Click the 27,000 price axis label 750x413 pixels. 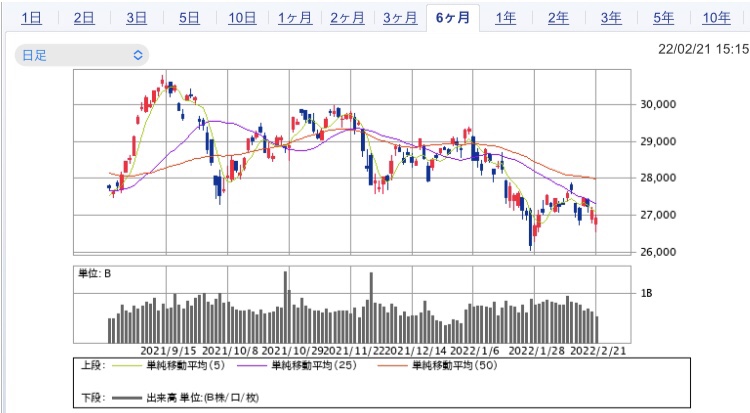click(x=658, y=215)
